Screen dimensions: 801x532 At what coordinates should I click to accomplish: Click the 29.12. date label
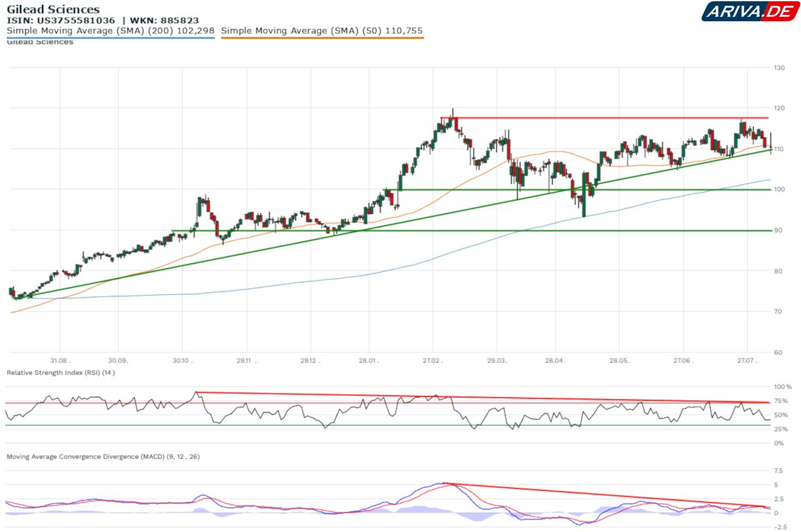(x=310, y=361)
